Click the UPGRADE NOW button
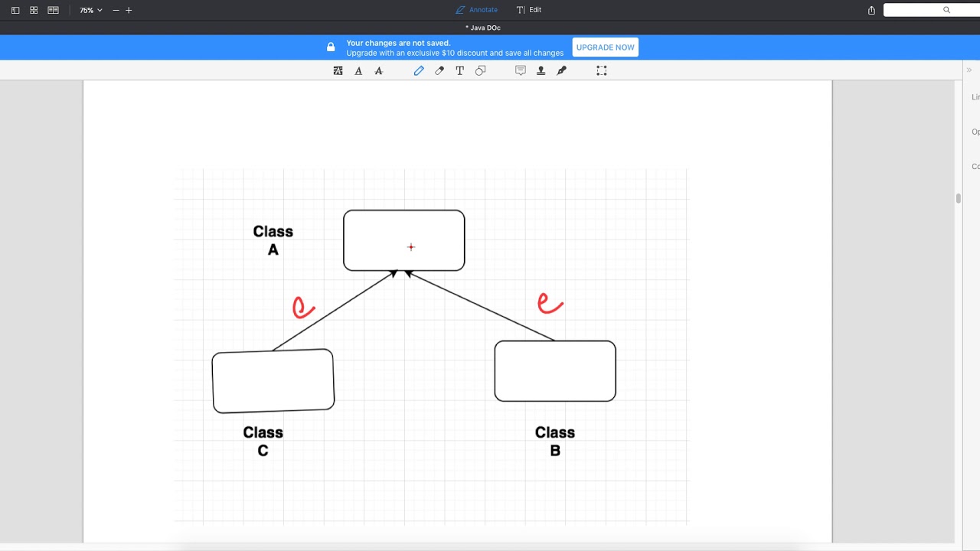 click(x=605, y=47)
